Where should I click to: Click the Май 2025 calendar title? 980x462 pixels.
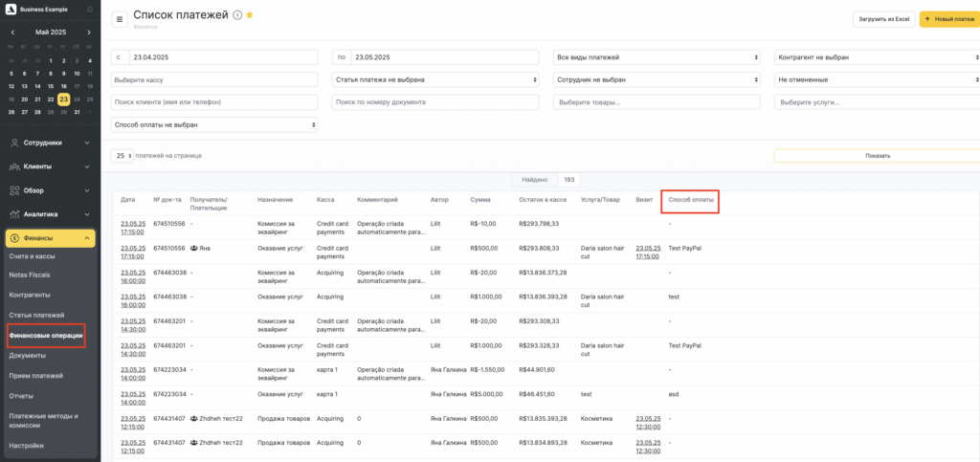51,32
